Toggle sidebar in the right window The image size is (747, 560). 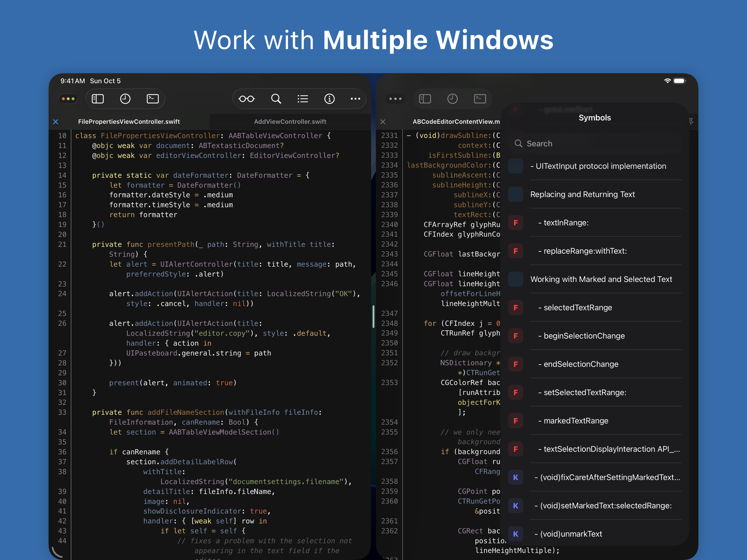(x=425, y=98)
